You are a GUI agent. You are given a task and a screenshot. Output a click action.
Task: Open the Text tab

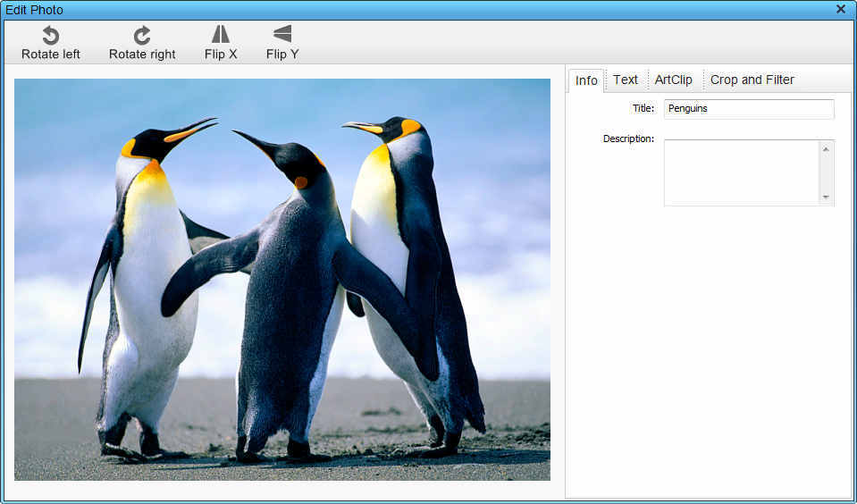(626, 80)
